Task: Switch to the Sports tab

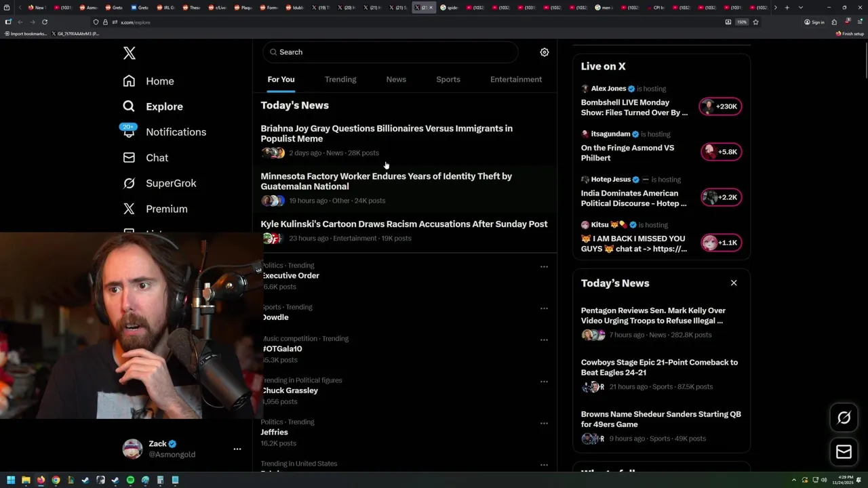Action: 448,79
